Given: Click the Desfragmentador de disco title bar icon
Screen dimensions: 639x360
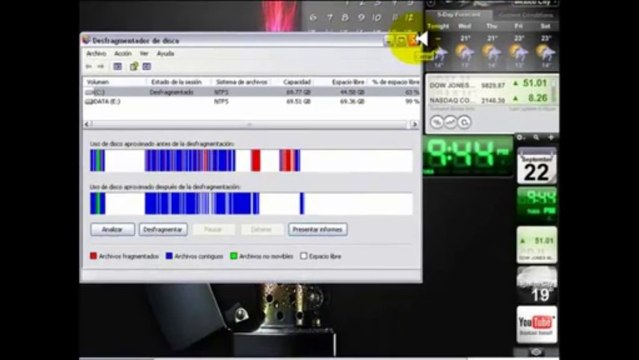Looking at the screenshot, I should 86,40.
